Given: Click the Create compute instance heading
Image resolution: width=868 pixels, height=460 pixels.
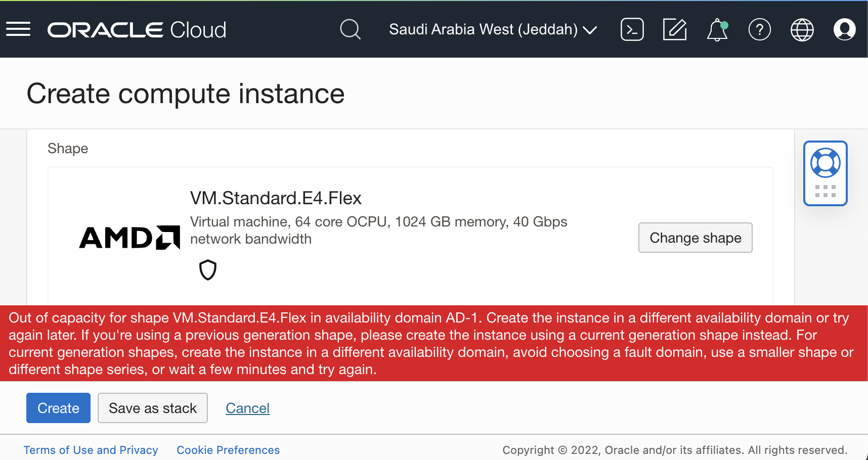Looking at the screenshot, I should 186,94.
